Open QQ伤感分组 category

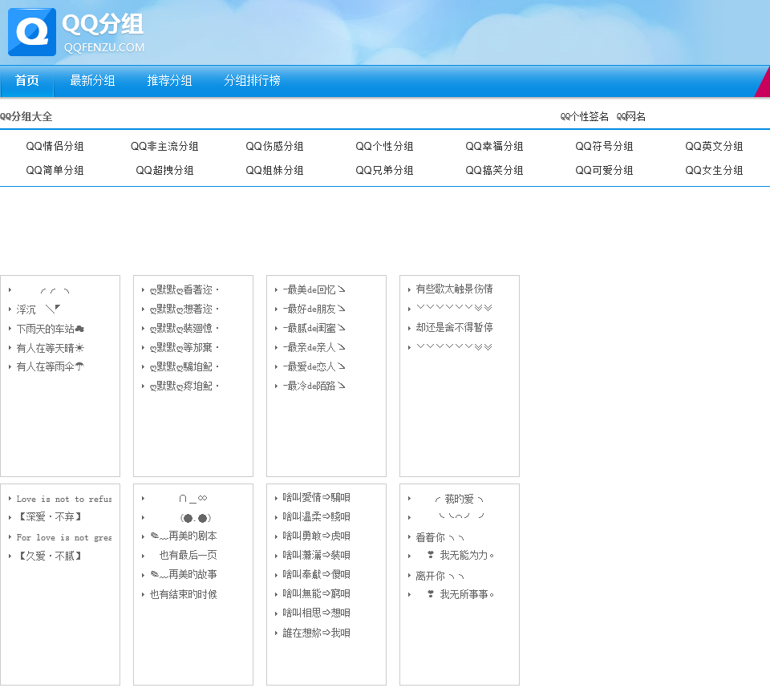[274, 146]
